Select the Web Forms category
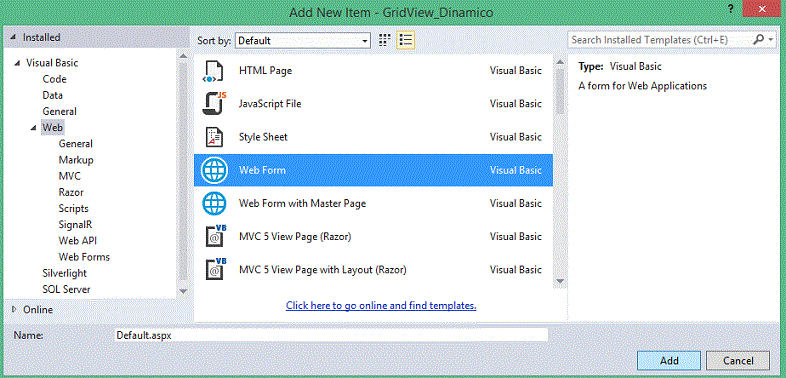Image resolution: width=786 pixels, height=378 pixels. (x=84, y=257)
